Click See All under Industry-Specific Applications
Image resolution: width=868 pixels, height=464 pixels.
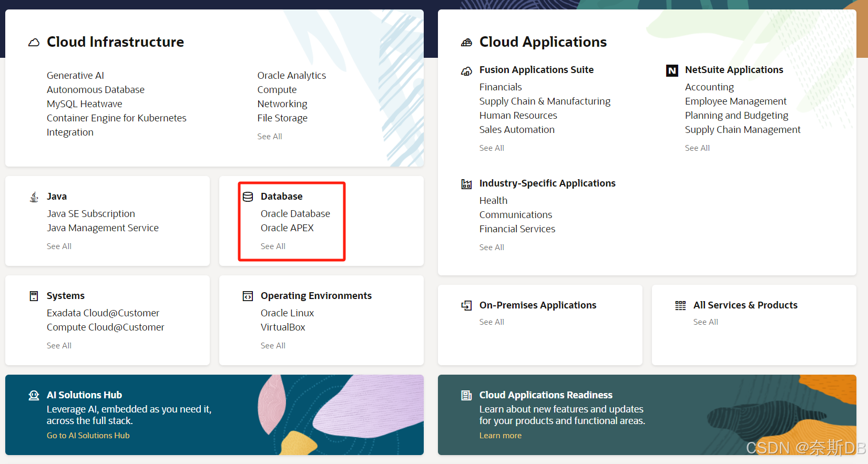coord(492,248)
